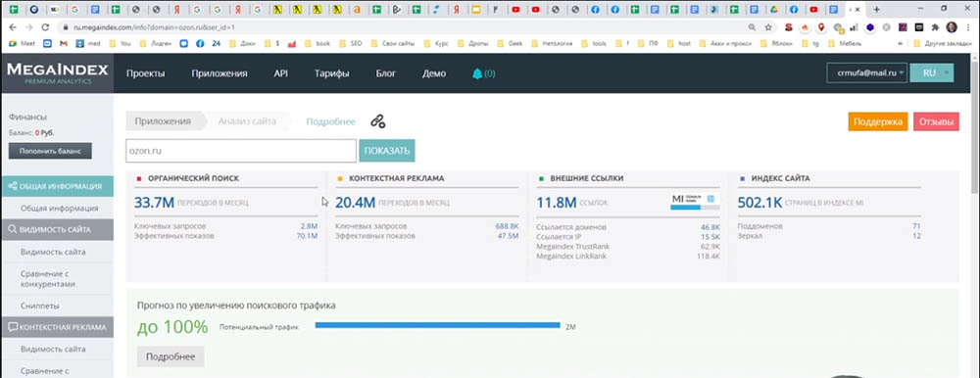Open the red map pin extension
The width and height of the screenshot is (980, 378).
(821, 27)
